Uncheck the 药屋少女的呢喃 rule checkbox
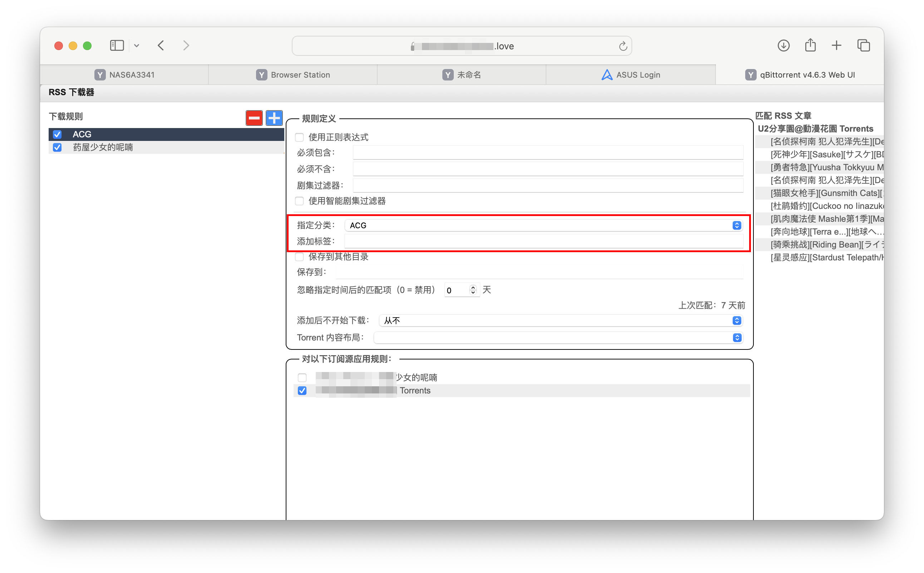This screenshot has height=573, width=924. 57,147
